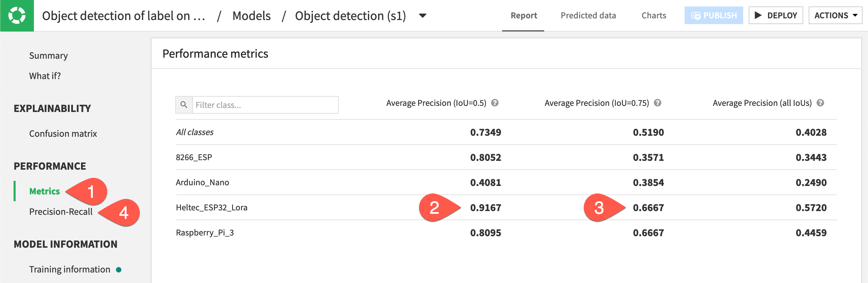Click the 8266_ESP class row
The width and height of the screenshot is (868, 283).
(506, 157)
